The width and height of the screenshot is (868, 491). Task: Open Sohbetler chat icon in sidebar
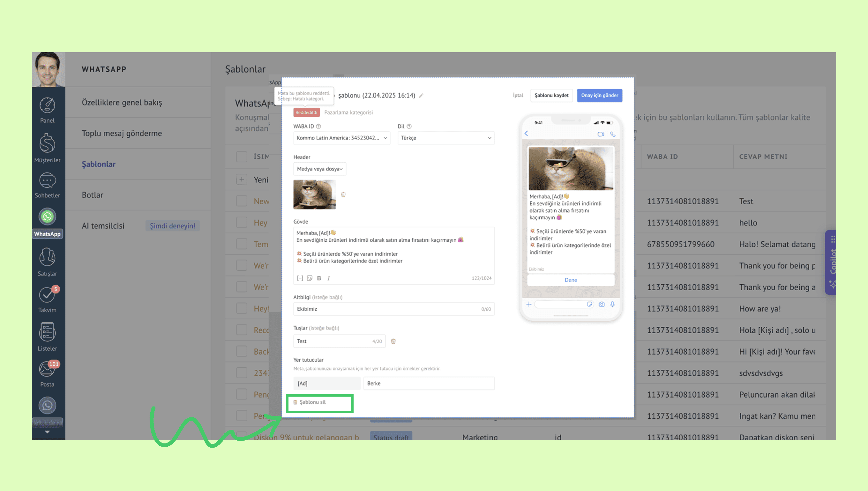(47, 181)
